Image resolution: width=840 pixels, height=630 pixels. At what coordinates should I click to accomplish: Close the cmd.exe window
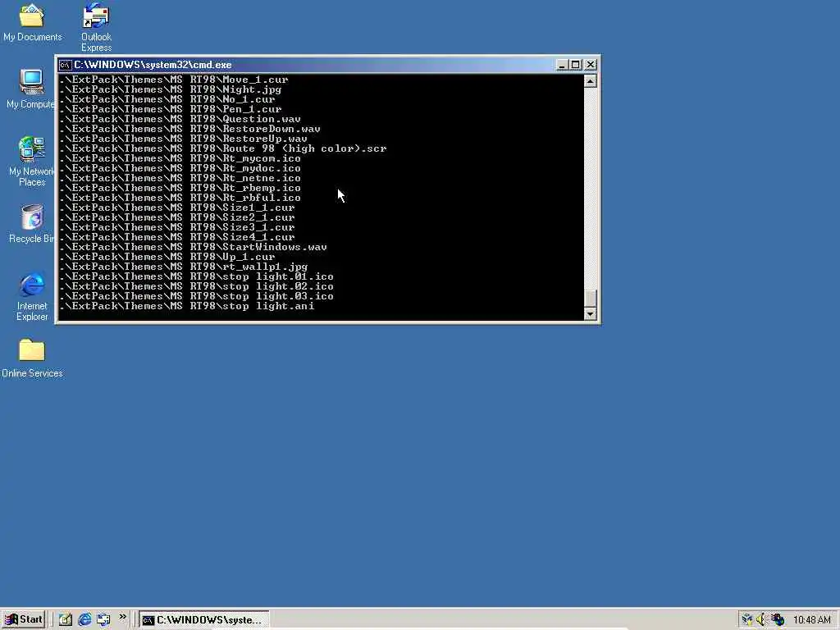[591, 65]
